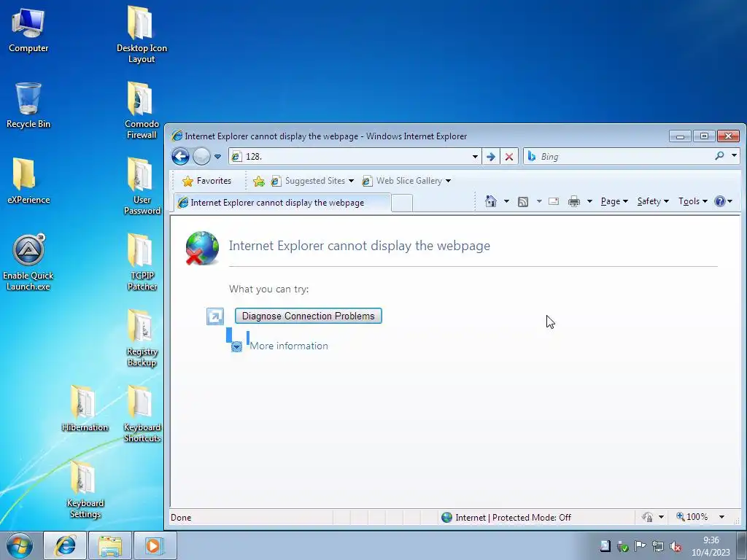Click the RSS feeds icon

(522, 202)
